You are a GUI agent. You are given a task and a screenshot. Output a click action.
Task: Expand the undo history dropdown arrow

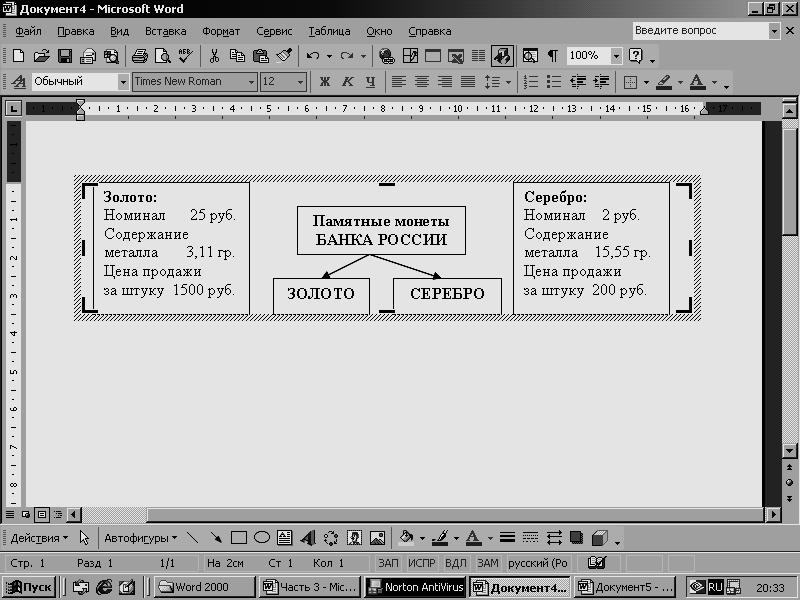coord(329,56)
